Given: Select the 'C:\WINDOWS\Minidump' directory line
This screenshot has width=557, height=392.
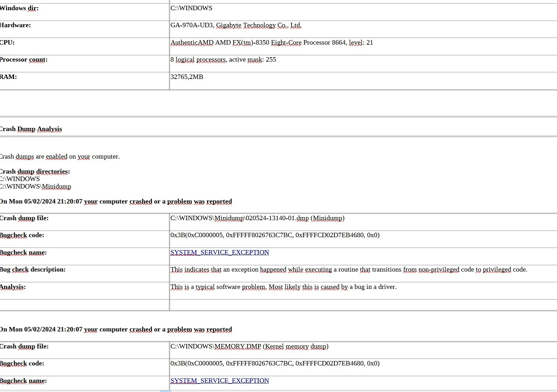Looking at the screenshot, I should pos(35,186).
